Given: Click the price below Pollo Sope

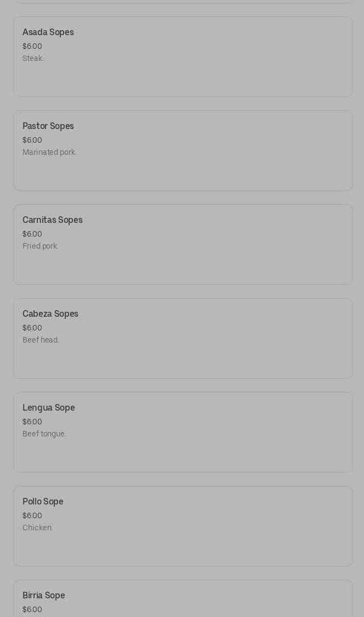Looking at the screenshot, I should pos(32,515).
